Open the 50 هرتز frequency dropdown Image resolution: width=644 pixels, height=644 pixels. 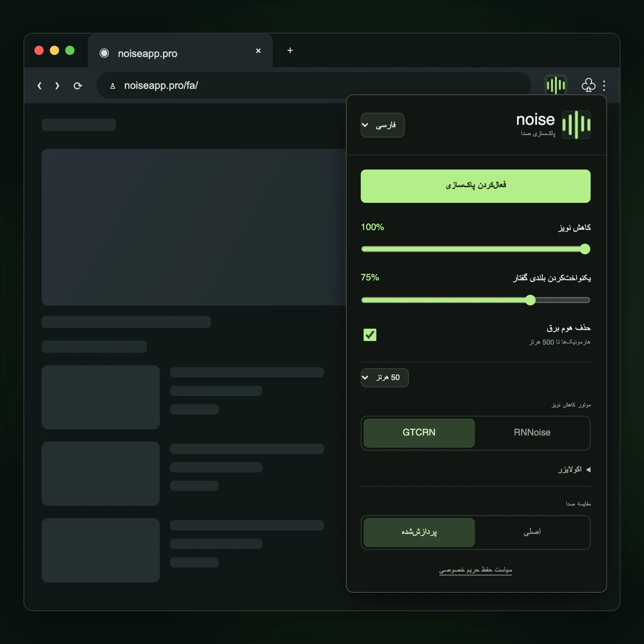(385, 377)
